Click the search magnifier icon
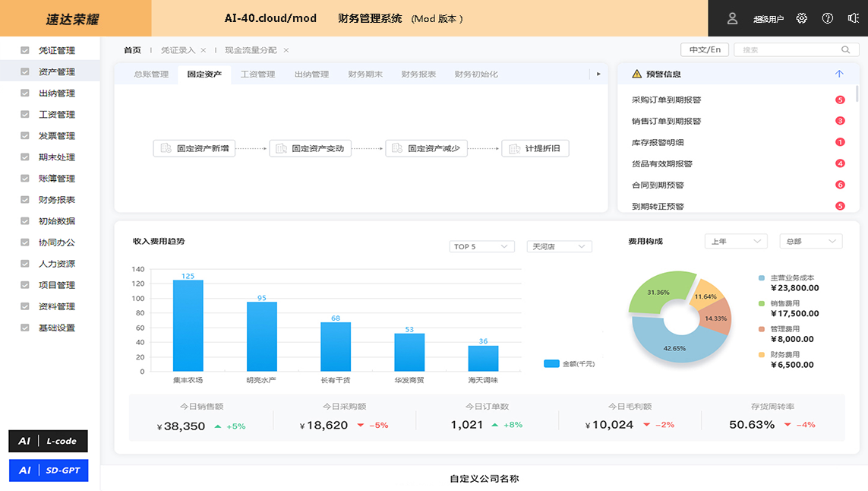 (x=845, y=50)
